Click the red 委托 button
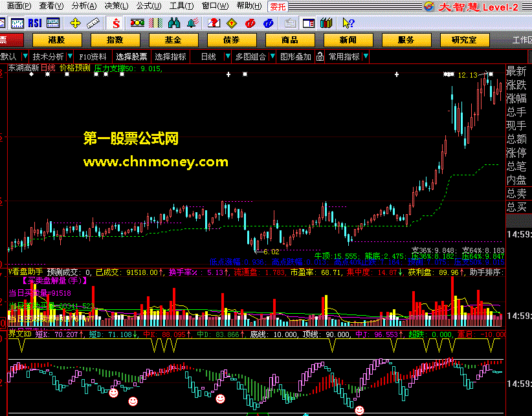Image resolution: width=532 pixels, height=416 pixels. [x=278, y=6]
